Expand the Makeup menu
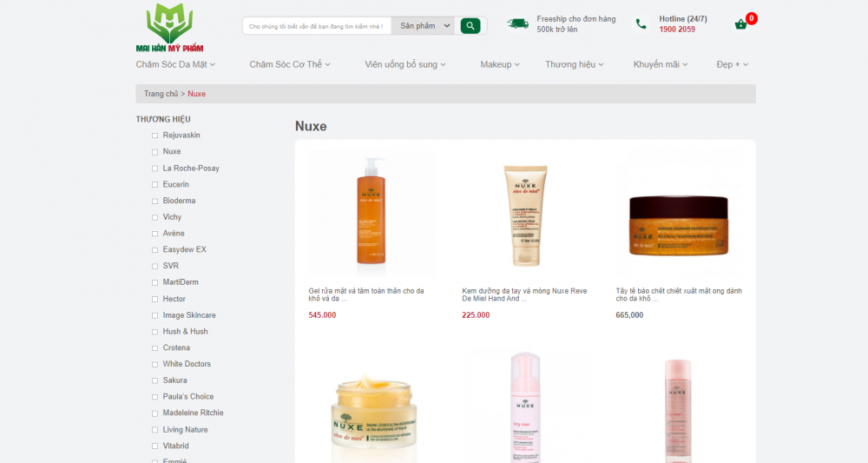This screenshot has width=868, height=463. tap(500, 64)
